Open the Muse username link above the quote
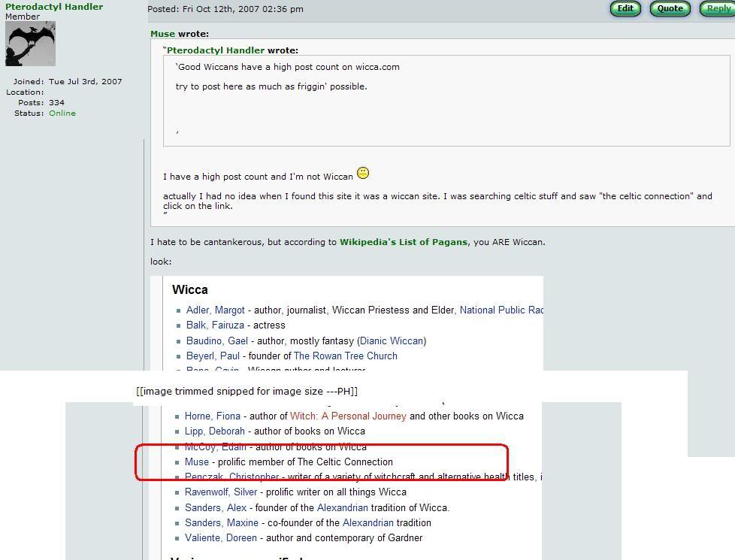 pyautogui.click(x=162, y=34)
